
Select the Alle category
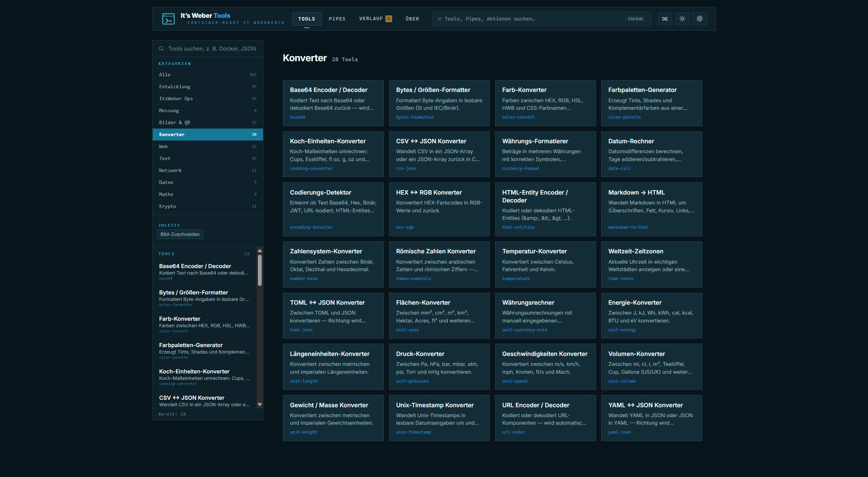pos(208,75)
